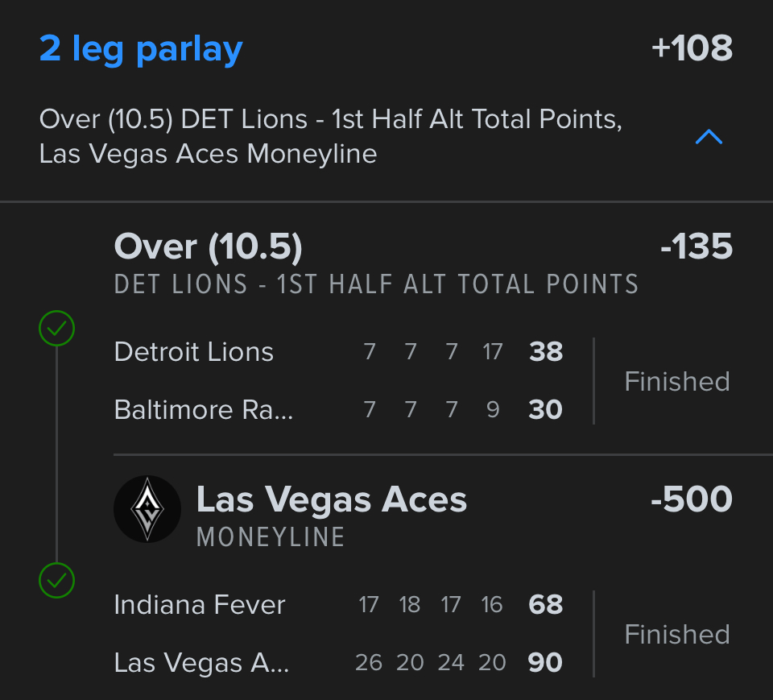Click the Fever final score 68

pyautogui.click(x=546, y=605)
